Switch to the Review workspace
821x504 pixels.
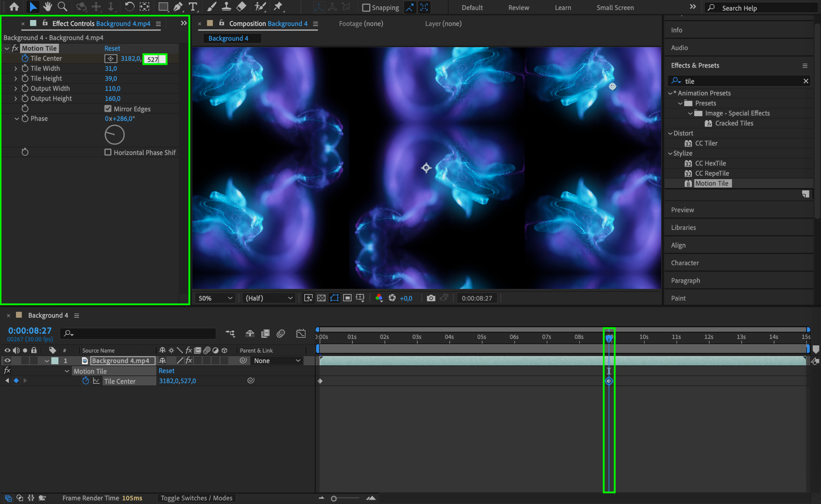point(518,8)
